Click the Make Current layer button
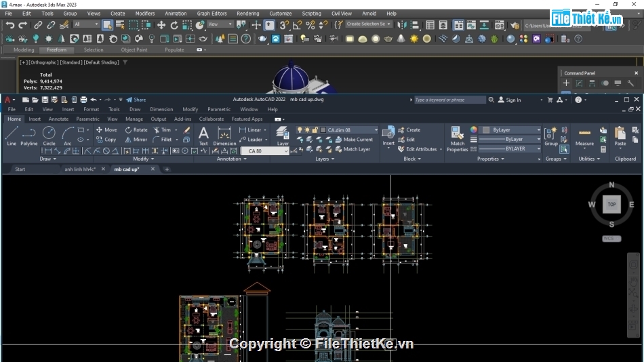 point(354,140)
